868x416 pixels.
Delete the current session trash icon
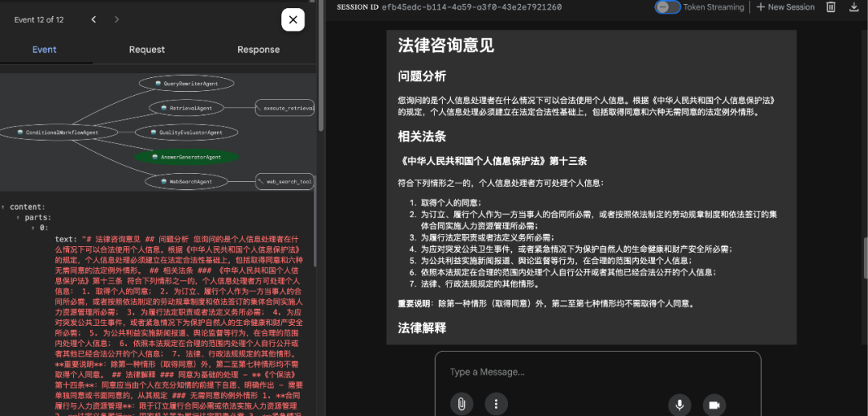point(831,7)
